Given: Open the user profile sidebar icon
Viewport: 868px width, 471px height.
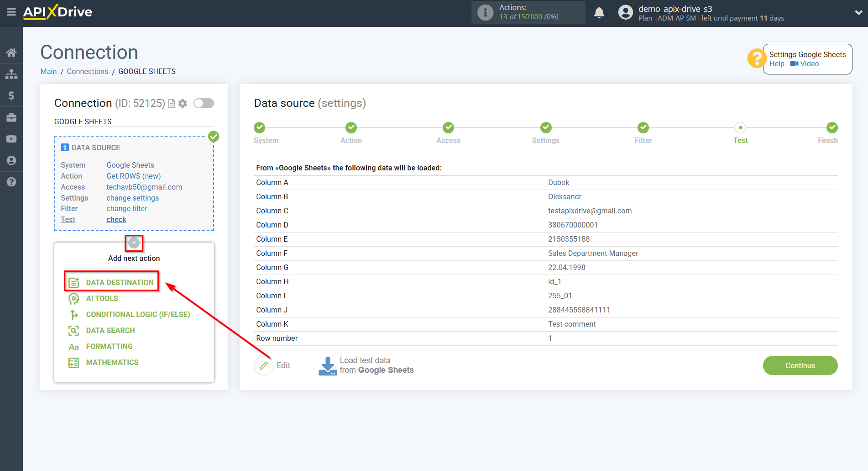Looking at the screenshot, I should tap(11, 160).
